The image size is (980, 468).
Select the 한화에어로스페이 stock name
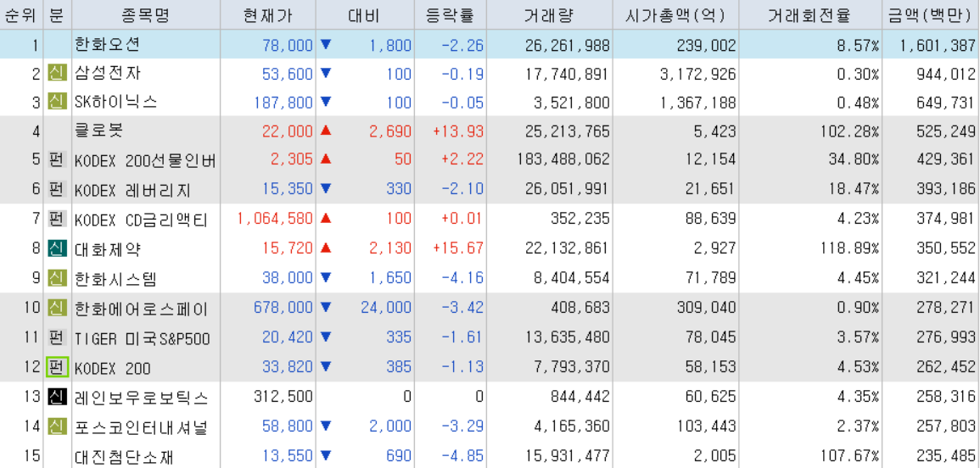[141, 308]
